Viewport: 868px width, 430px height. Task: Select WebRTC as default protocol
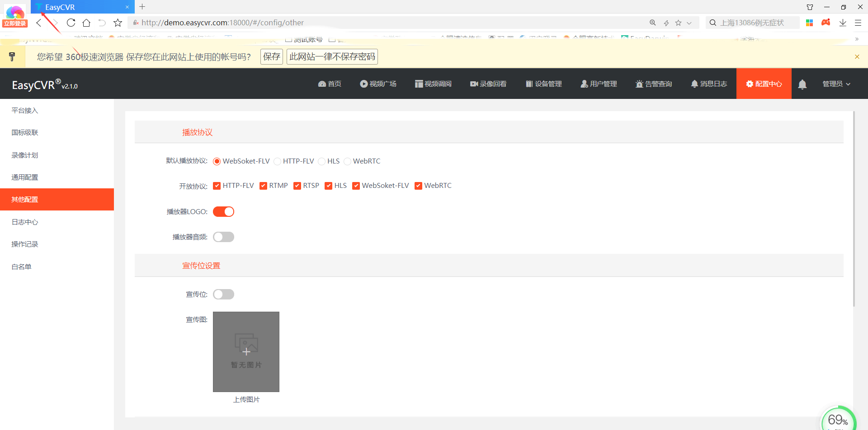pyautogui.click(x=348, y=161)
